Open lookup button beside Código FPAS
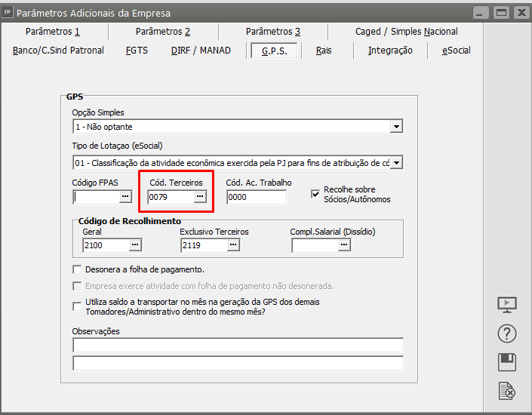532x415 pixels. [x=125, y=197]
